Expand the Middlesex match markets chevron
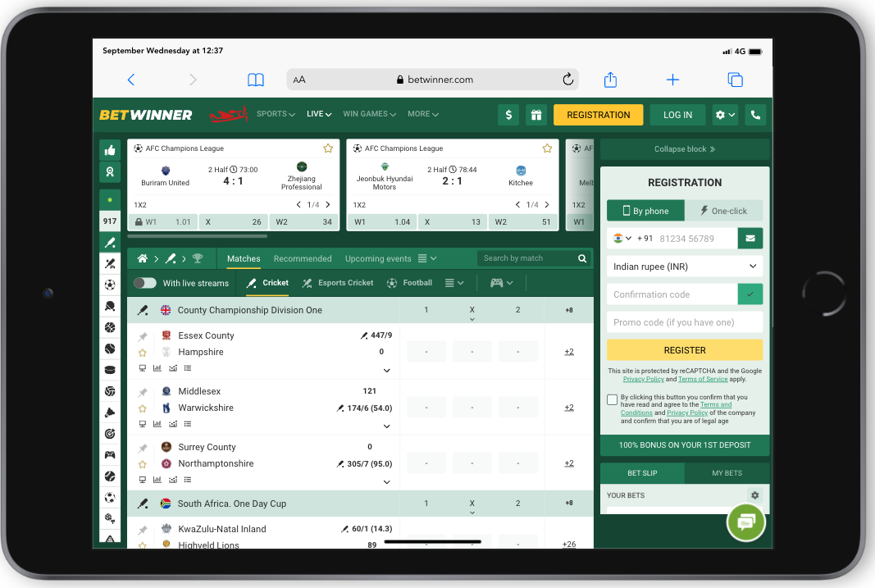 pos(387,426)
